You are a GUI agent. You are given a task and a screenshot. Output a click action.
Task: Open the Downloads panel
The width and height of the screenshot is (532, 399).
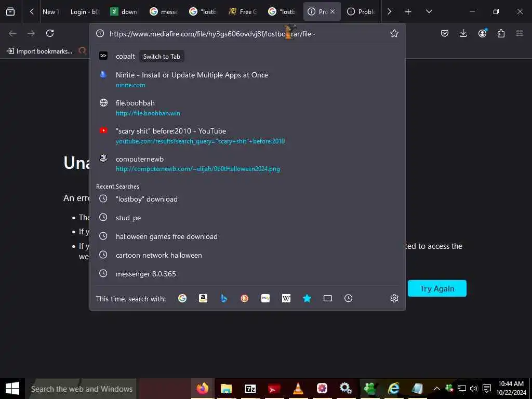(463, 33)
